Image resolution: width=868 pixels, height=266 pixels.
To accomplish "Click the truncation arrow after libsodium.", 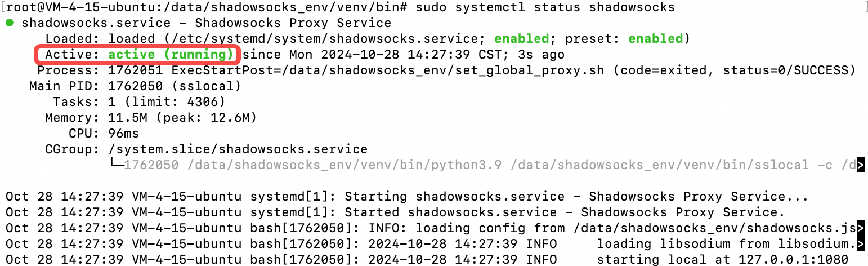I will 860,244.
